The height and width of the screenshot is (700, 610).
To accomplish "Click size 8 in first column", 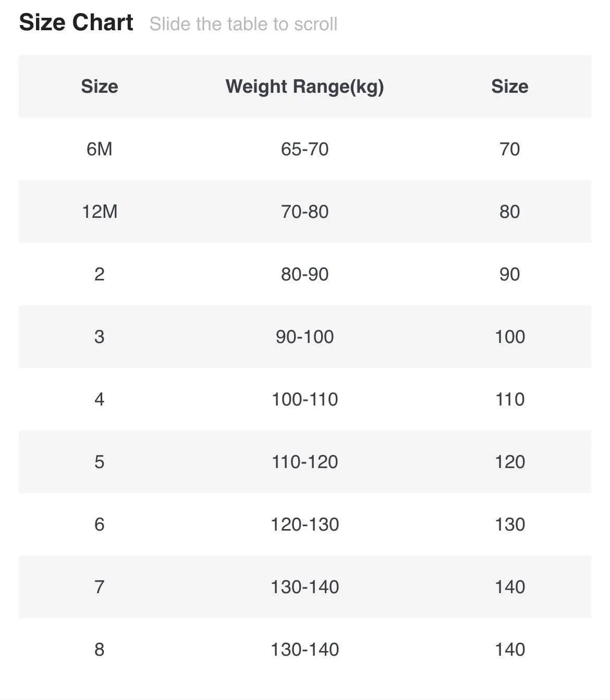I will pos(100,649).
